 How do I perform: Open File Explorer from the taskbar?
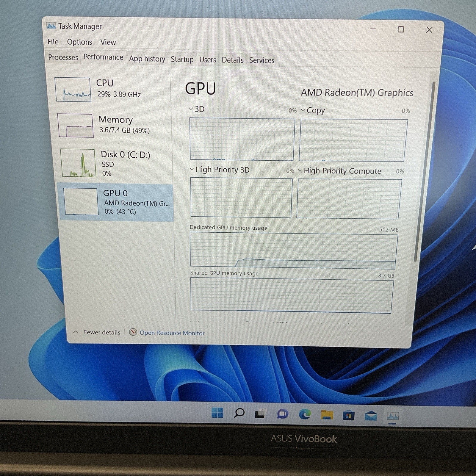coord(326,414)
